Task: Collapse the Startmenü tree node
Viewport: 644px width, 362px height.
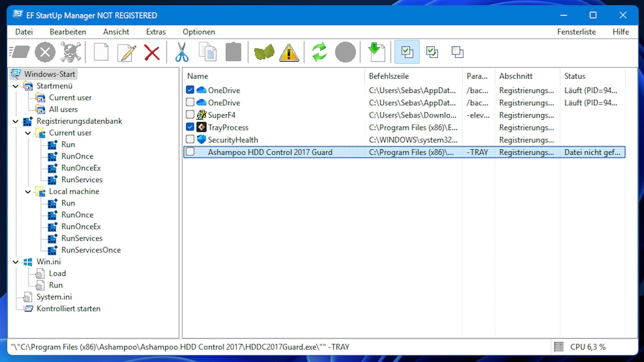Action: 16,86
